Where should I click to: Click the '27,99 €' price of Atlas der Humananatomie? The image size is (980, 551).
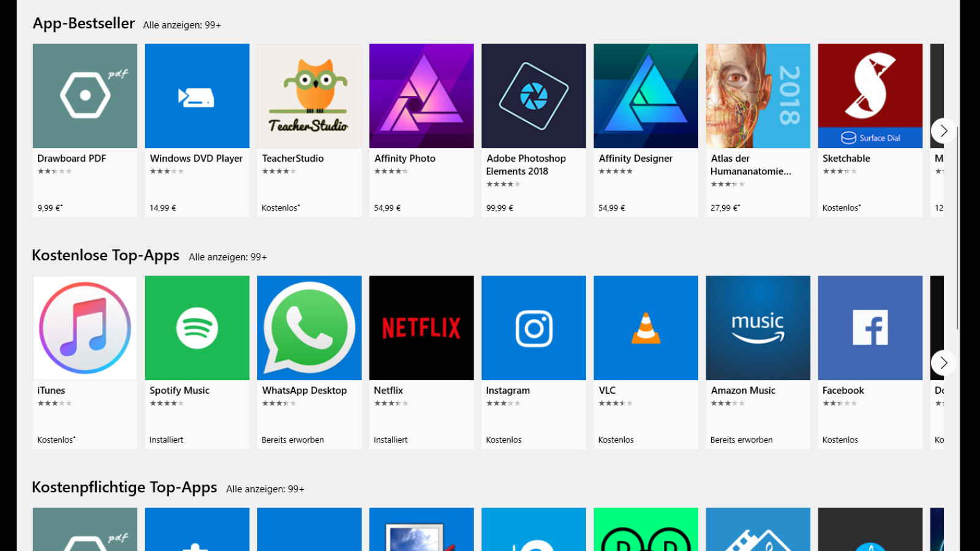click(725, 208)
